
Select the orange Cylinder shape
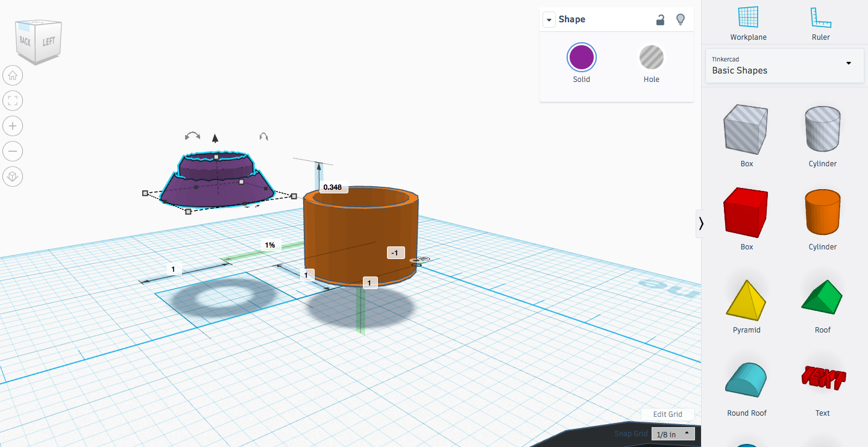[823, 213]
